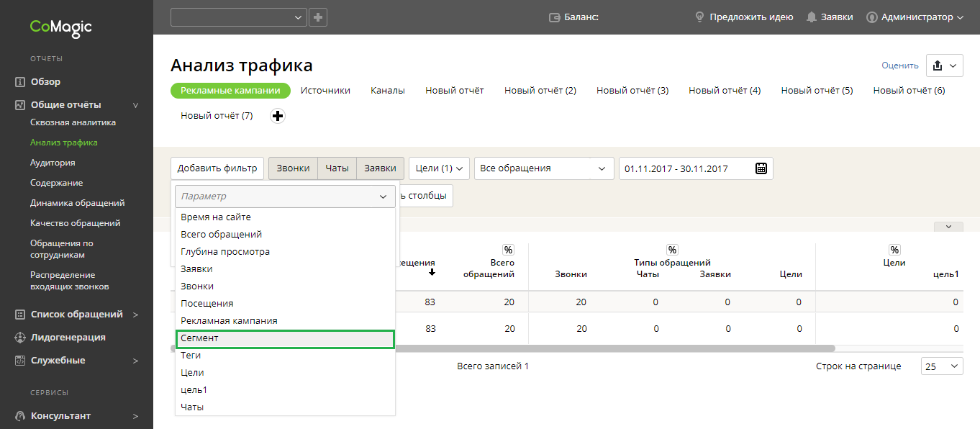Screen dimensions: 980x429
Task: Choose Глубина просмотра parameter
Action: pyautogui.click(x=285, y=252)
